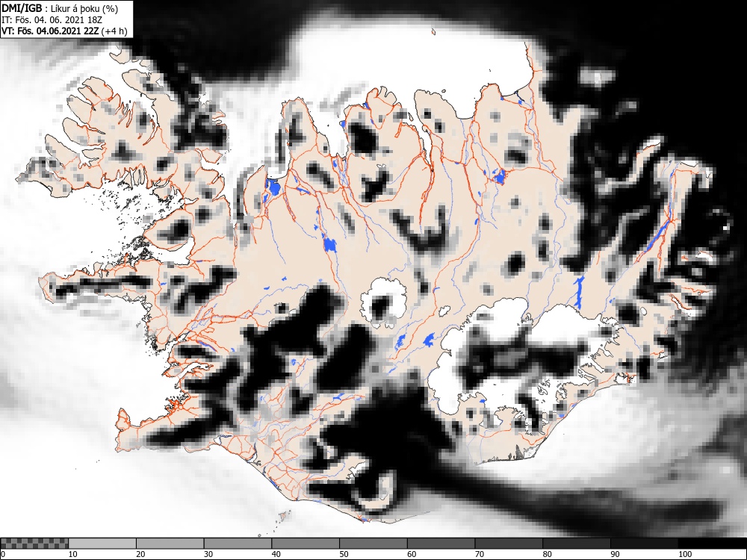Choose the 80–90% legend swatch
747x560 pixels.
(577, 544)
